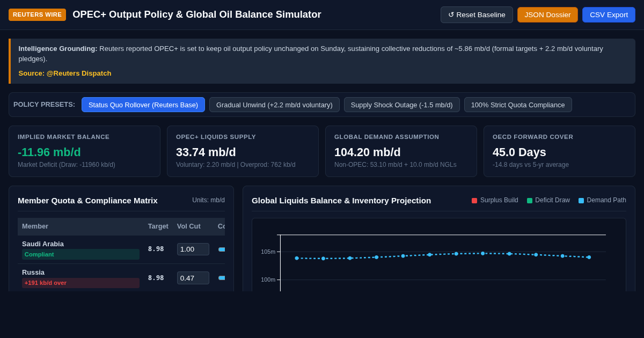Image resolution: width=644 pixels, height=338 pixels.
Task: Adjust Russia compliance slider
Action: (x=222, y=278)
